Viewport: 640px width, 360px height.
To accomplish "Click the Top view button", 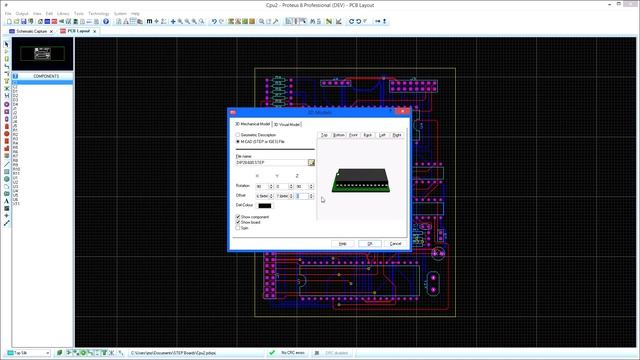I will 324,135.
